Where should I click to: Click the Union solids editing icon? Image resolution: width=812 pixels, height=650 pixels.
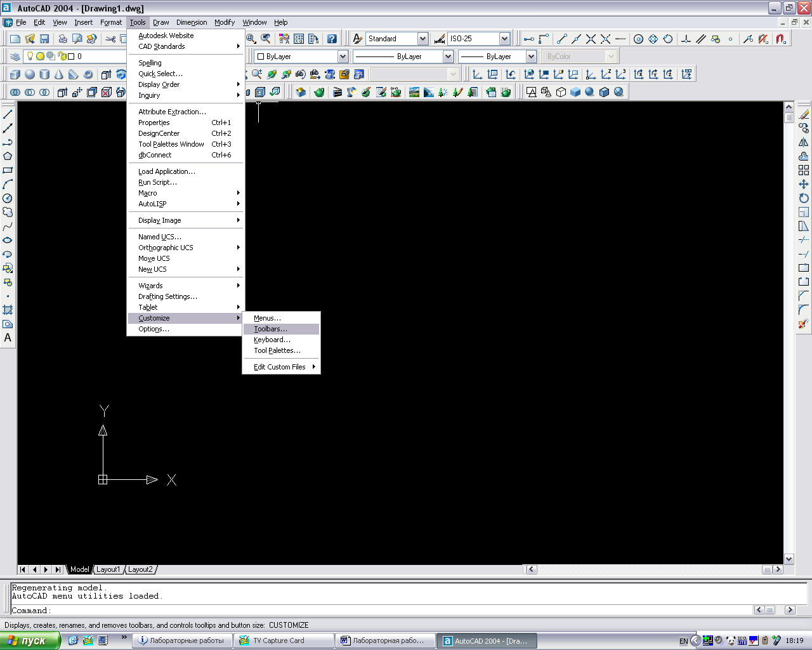pos(15,92)
